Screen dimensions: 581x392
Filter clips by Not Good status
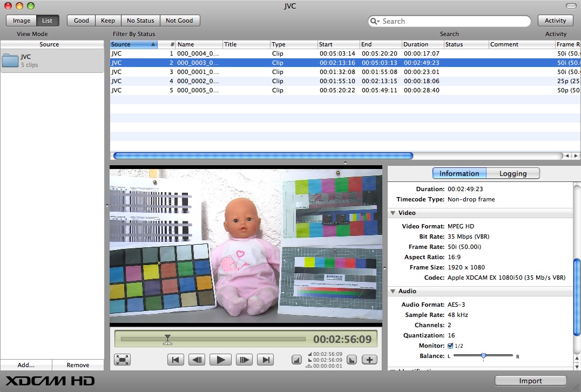[179, 21]
